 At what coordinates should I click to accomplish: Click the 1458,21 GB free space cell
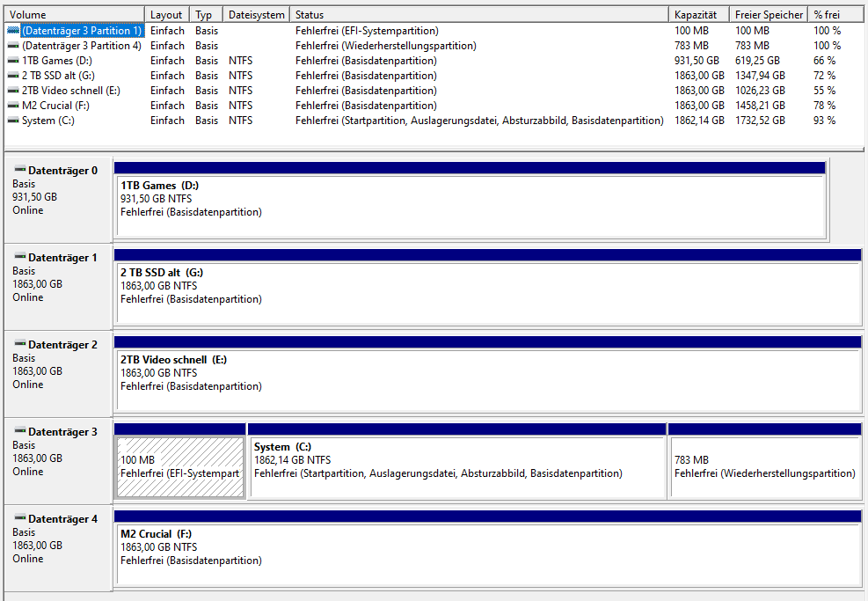[760, 106]
